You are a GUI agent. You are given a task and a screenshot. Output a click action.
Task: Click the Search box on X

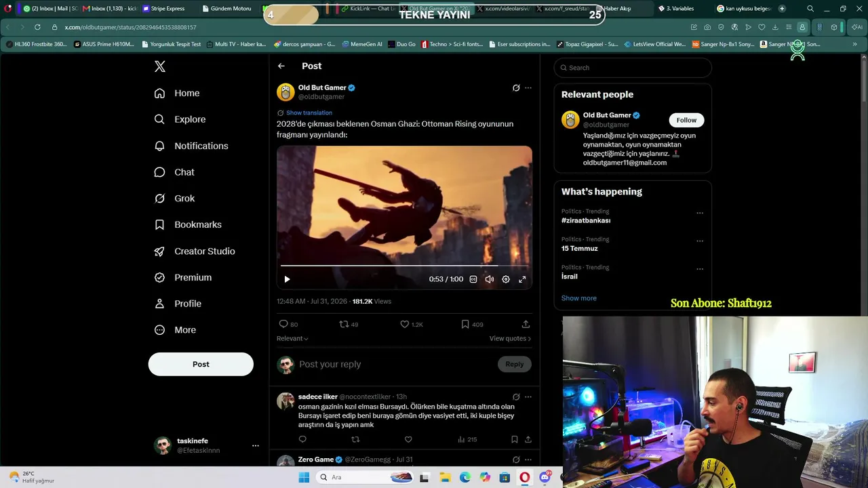click(633, 68)
